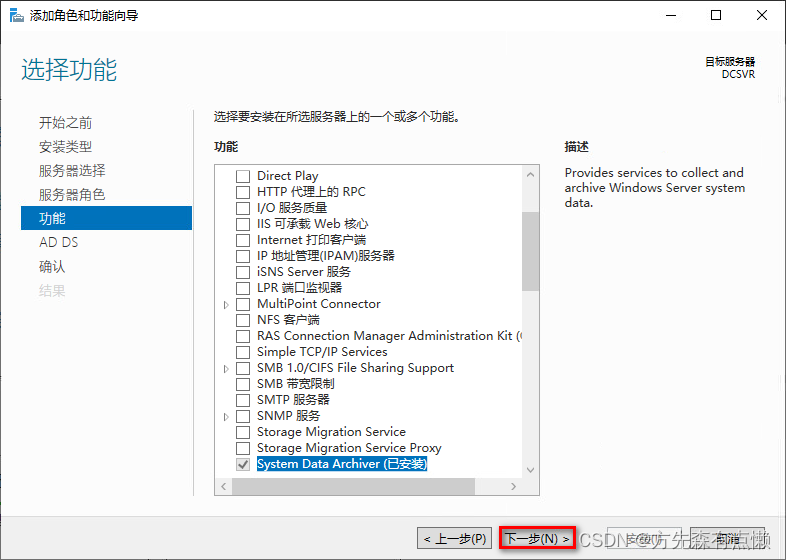786x560 pixels.
Task: Tick RAS Connection Manager Administration Kit checkbox
Action: 243,336
